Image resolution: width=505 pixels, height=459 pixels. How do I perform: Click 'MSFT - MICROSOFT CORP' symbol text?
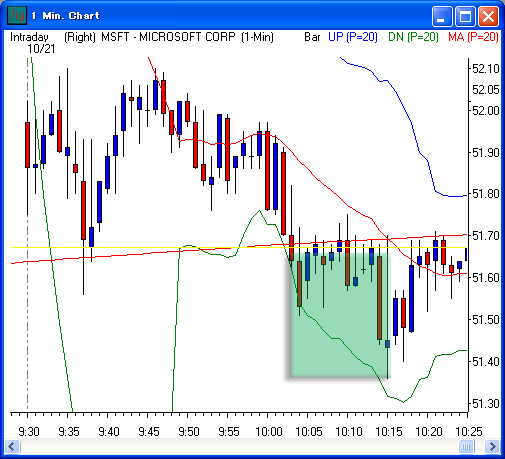point(168,37)
